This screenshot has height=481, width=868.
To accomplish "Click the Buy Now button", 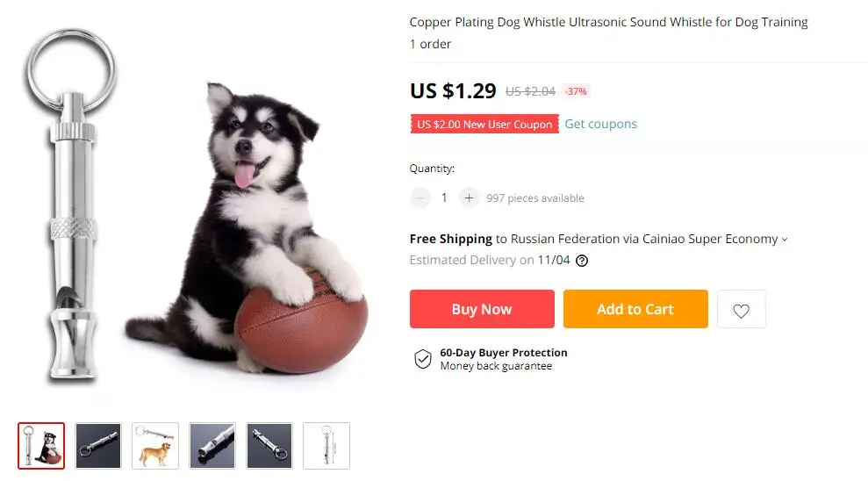I will 482,309.
